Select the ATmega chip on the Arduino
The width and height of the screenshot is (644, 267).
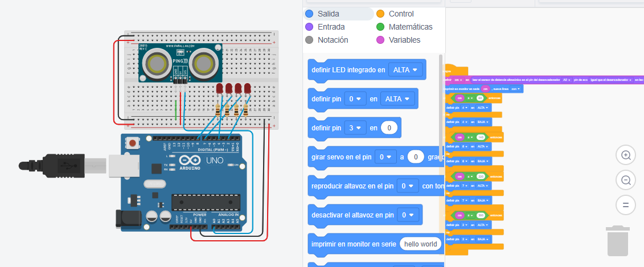click(x=206, y=202)
